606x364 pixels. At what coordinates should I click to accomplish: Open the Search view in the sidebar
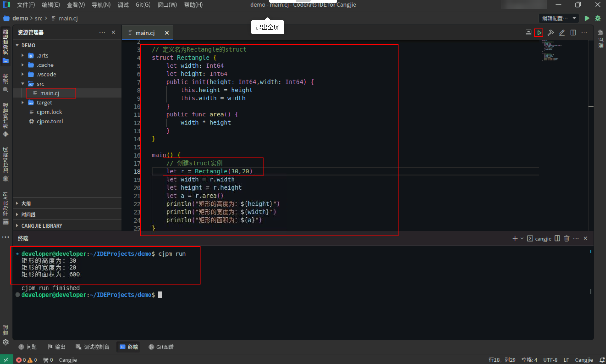pos(6,90)
